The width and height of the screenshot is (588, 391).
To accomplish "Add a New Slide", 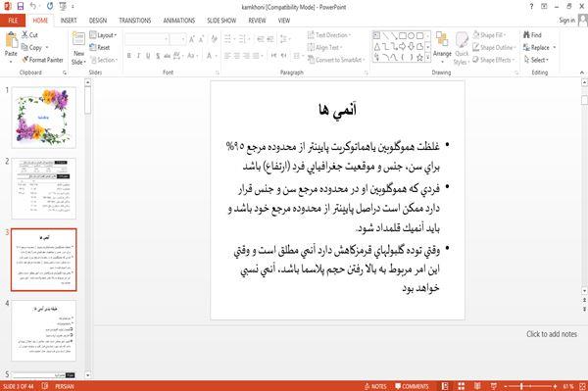I will tap(78, 48).
